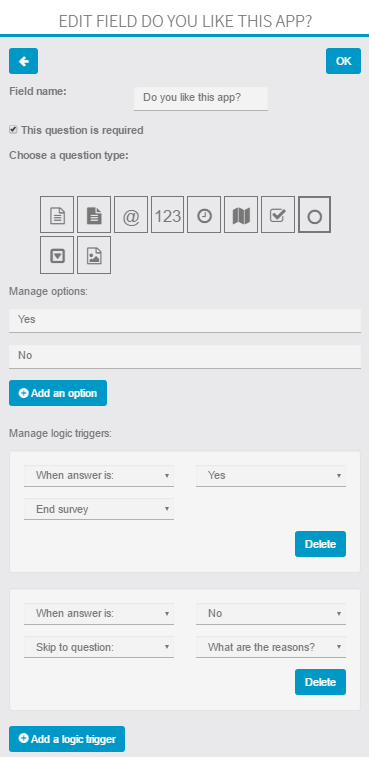Image resolution: width=369 pixels, height=757 pixels.
Task: Open the 'End survey' action dropdown
Action: 99,509
